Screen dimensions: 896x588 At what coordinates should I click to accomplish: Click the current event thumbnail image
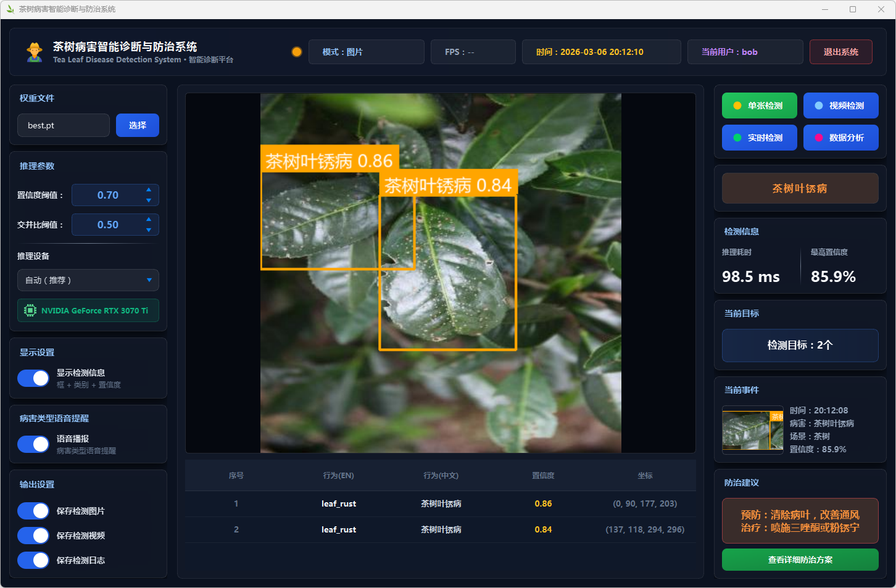[752, 430]
